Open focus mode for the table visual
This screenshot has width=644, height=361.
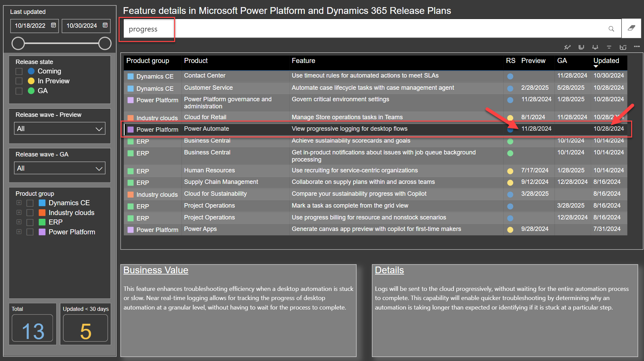623,47
